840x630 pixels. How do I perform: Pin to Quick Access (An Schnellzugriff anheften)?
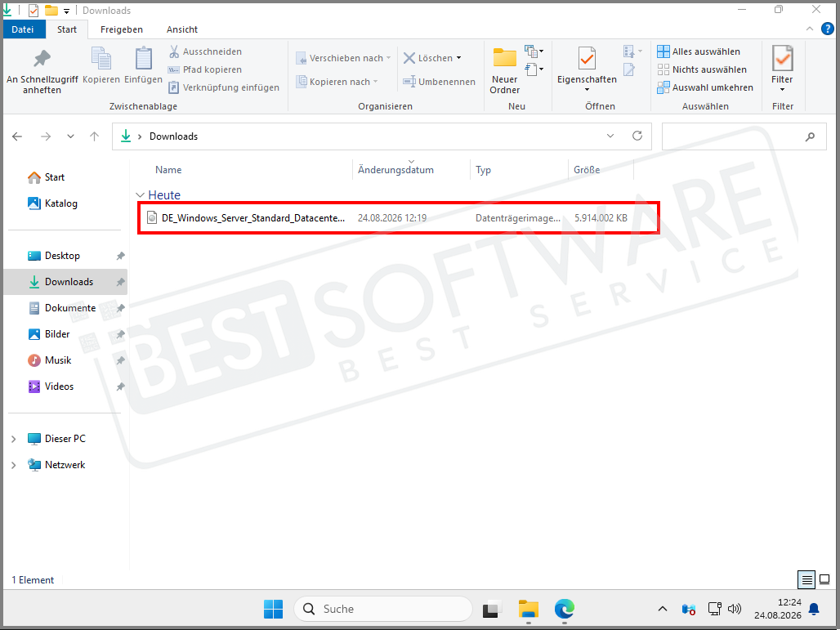click(x=42, y=72)
